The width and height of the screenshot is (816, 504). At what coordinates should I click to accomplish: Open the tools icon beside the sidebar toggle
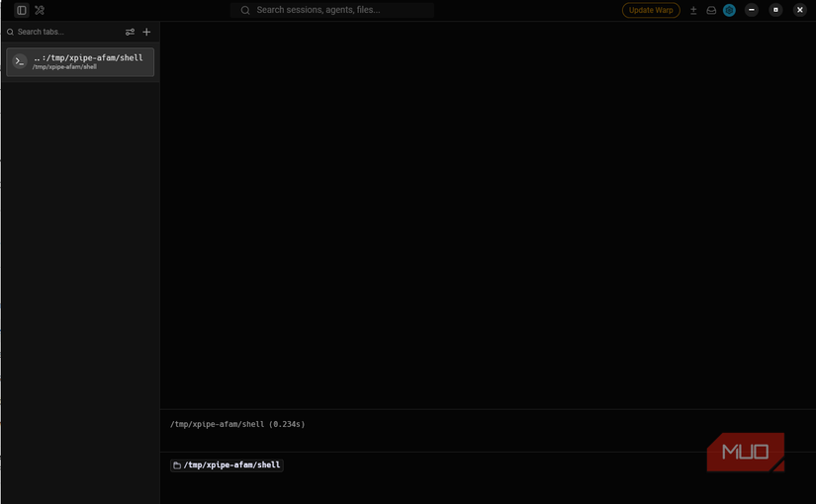40,10
